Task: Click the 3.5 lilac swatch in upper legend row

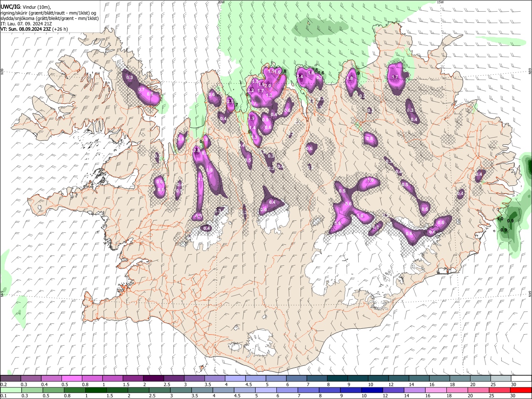Action: (214, 379)
